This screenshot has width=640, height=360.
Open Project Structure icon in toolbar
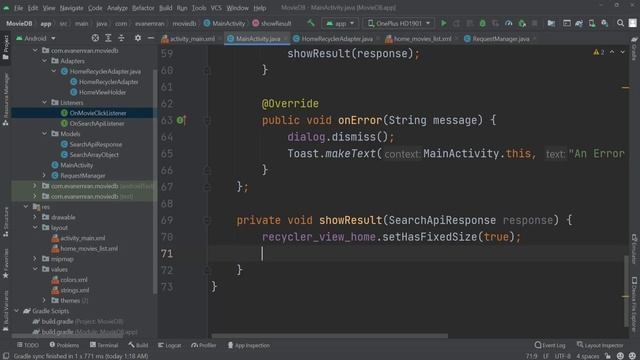pos(551,23)
